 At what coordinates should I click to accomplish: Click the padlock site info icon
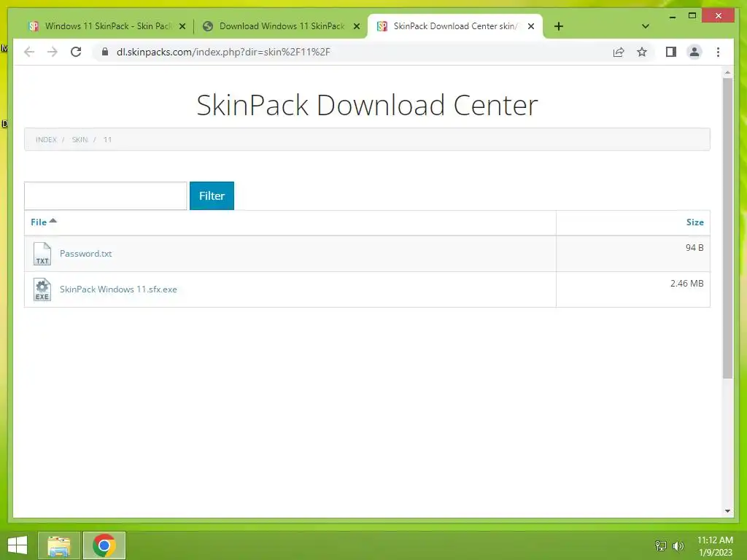(105, 52)
